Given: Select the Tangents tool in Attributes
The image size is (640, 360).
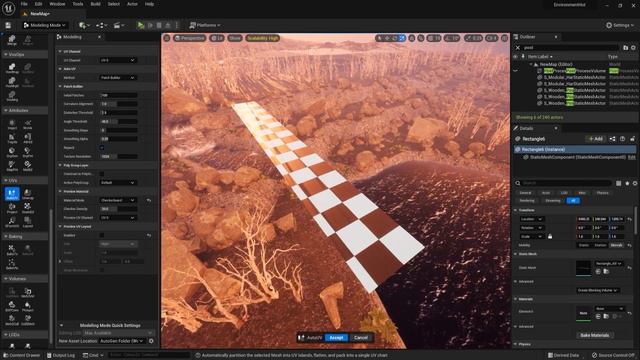Looking at the screenshot, I should point(12,138).
